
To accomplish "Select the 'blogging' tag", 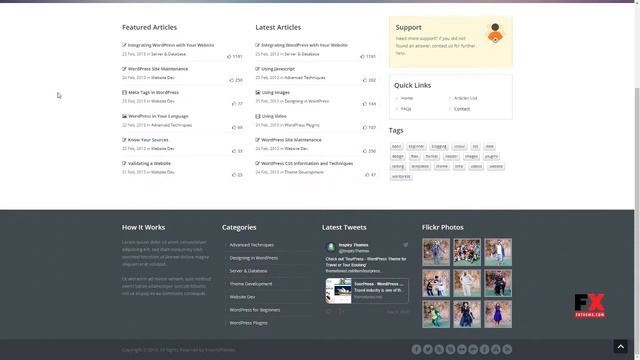I will pyautogui.click(x=439, y=147).
